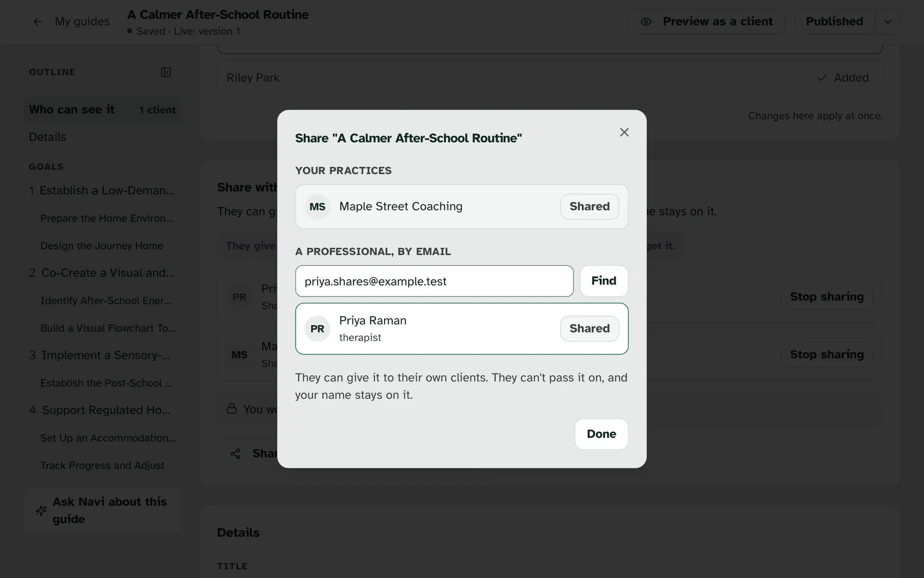Click the Priya Raman result card name
924x578 pixels.
point(373,320)
